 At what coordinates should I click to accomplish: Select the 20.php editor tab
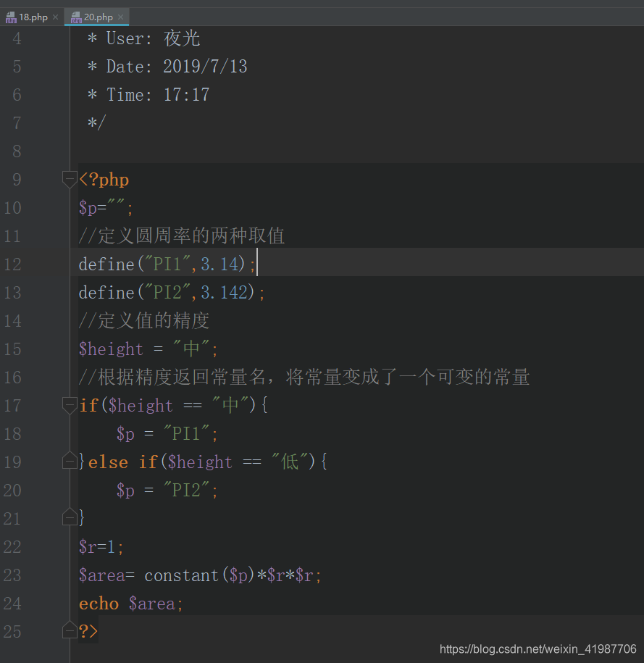pyautogui.click(x=98, y=17)
